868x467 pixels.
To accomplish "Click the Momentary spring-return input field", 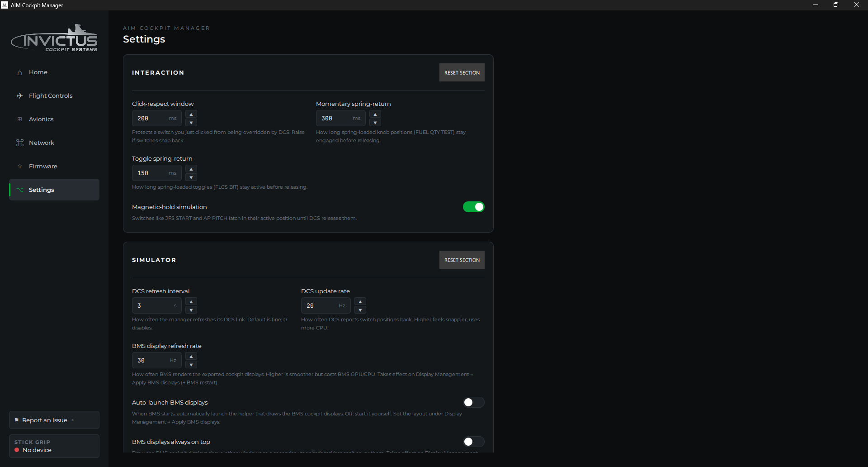I will click(341, 118).
